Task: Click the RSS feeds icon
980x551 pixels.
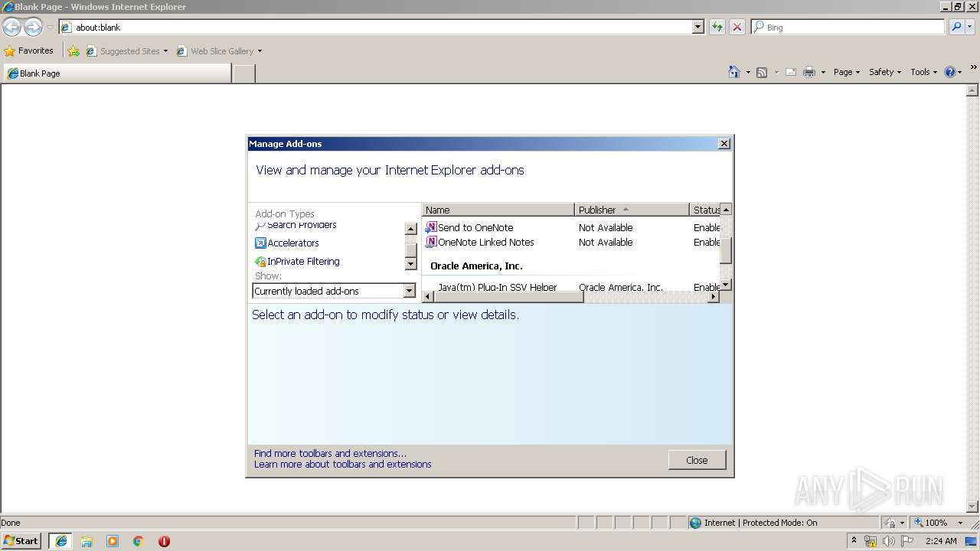Action: tap(762, 72)
